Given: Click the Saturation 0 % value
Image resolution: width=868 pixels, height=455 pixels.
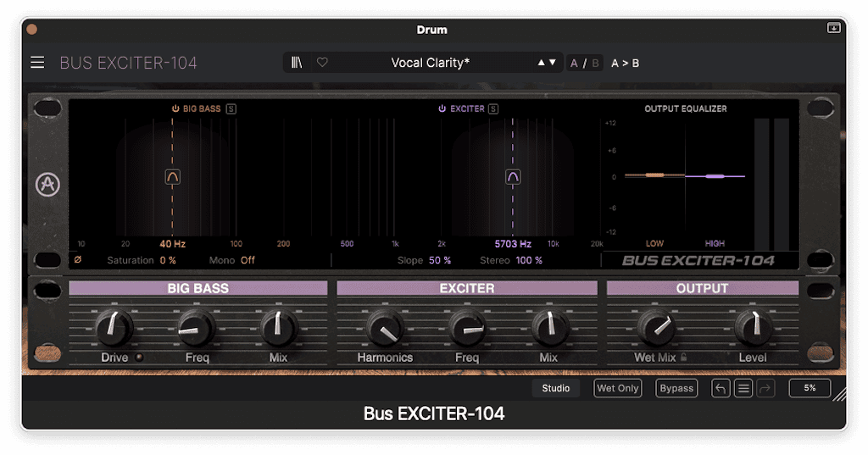Looking at the screenshot, I should (168, 260).
